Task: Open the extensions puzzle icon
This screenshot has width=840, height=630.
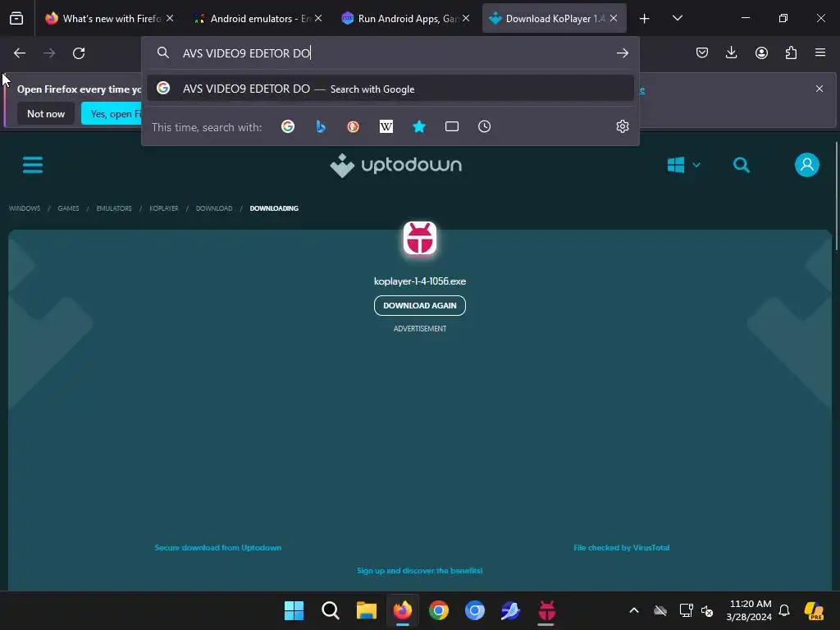Action: tap(791, 52)
